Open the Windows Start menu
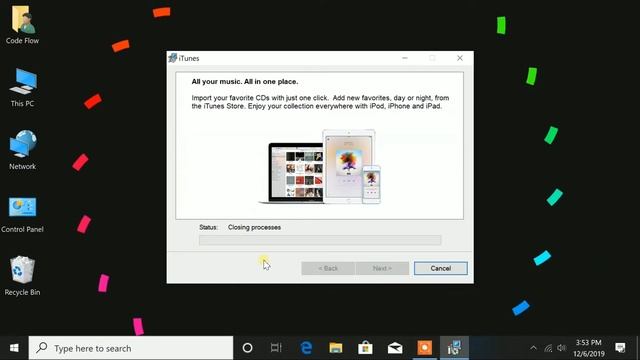640x360 pixels. (x=14, y=348)
